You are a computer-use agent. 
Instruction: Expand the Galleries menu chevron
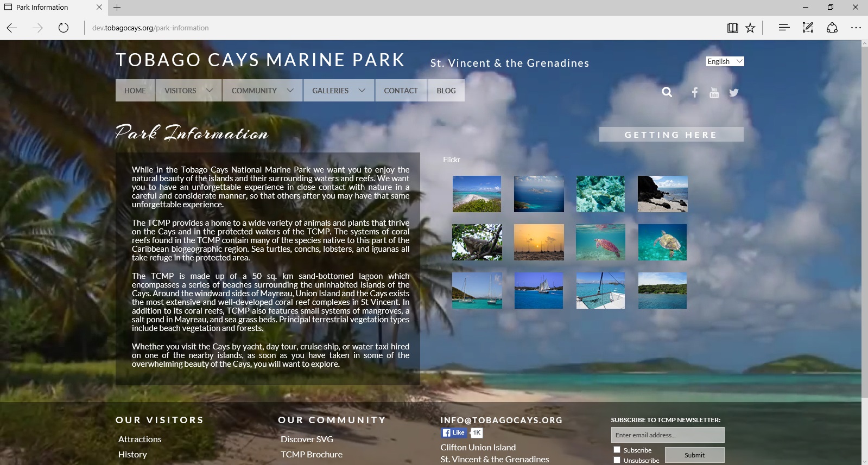click(362, 91)
